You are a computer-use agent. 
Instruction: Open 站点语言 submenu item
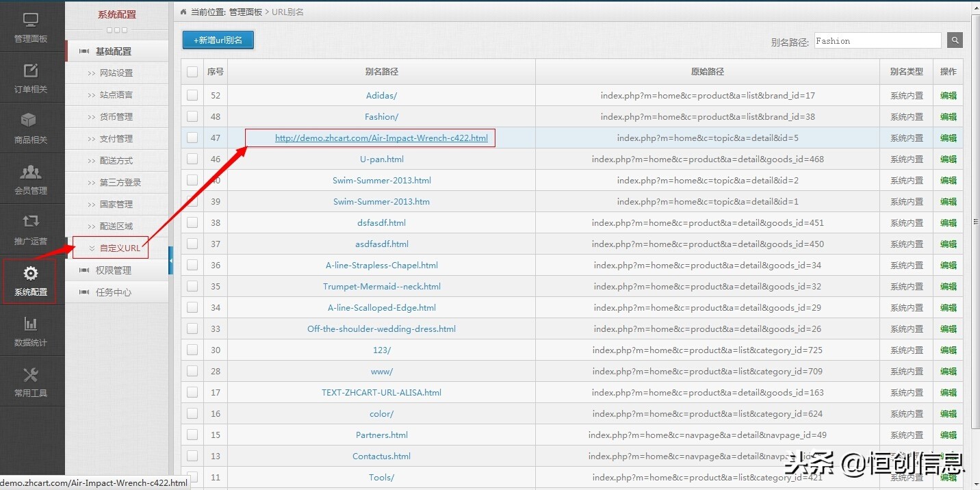tap(116, 95)
